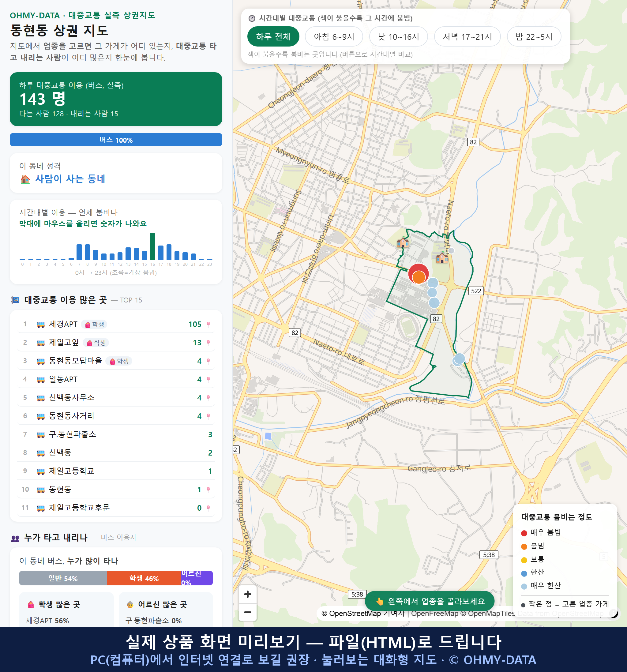Switch to 낮 10~16시 time filter

[398, 36]
